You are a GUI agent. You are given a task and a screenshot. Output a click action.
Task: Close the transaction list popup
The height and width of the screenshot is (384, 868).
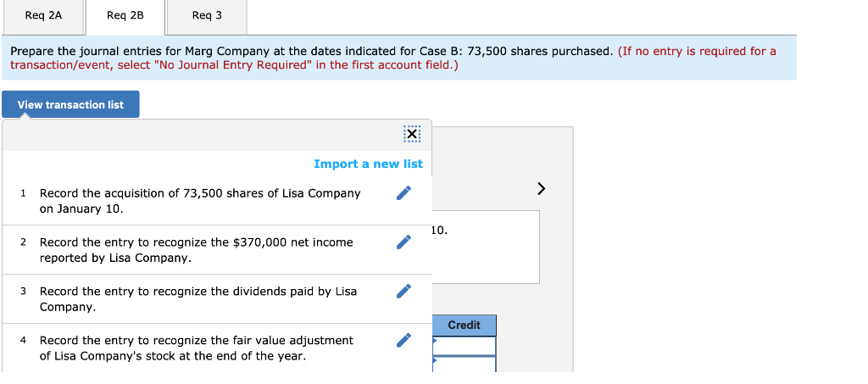tap(413, 135)
